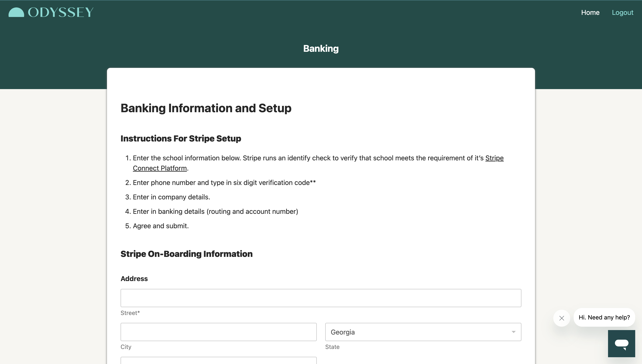The image size is (642, 364).
Task: Click the 'Banking' page title
Action: click(x=321, y=49)
